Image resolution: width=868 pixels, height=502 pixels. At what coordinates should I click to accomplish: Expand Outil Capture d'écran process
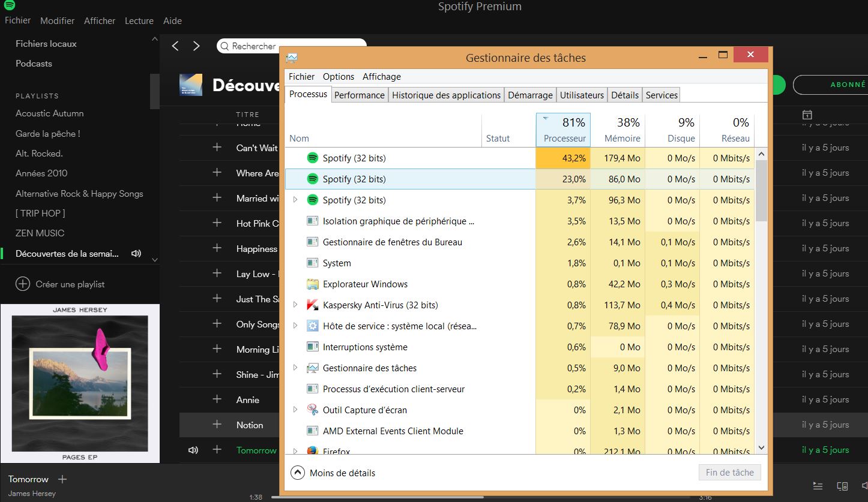click(295, 410)
